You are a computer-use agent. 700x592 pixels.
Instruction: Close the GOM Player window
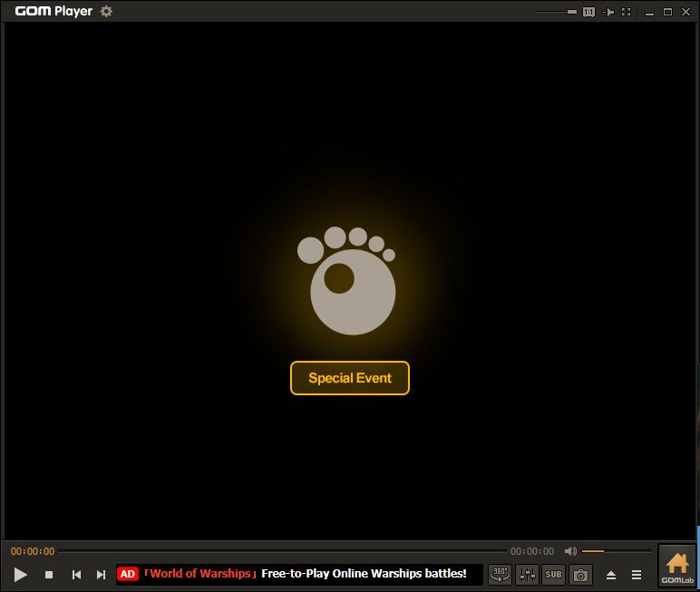click(x=686, y=12)
